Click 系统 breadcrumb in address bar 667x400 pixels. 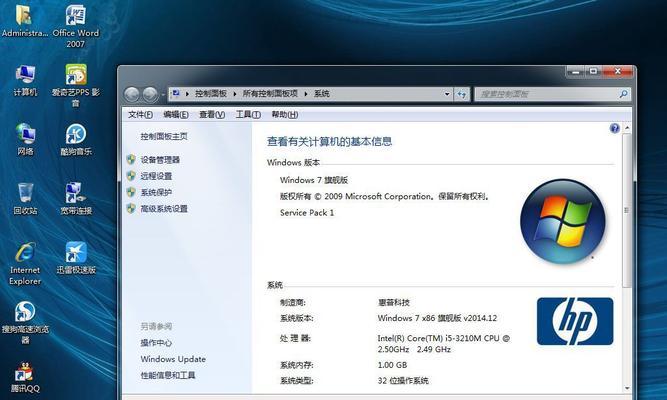tap(322, 94)
